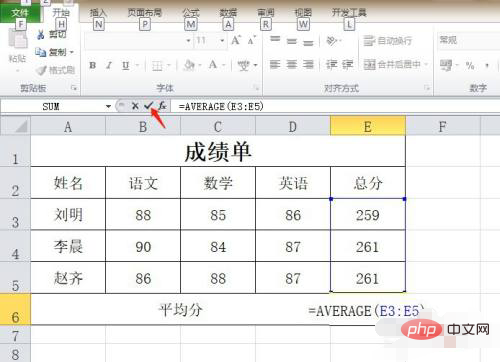Screen dimensions: 500x362
Task: Open the font size dropdown
Action: 222,41
